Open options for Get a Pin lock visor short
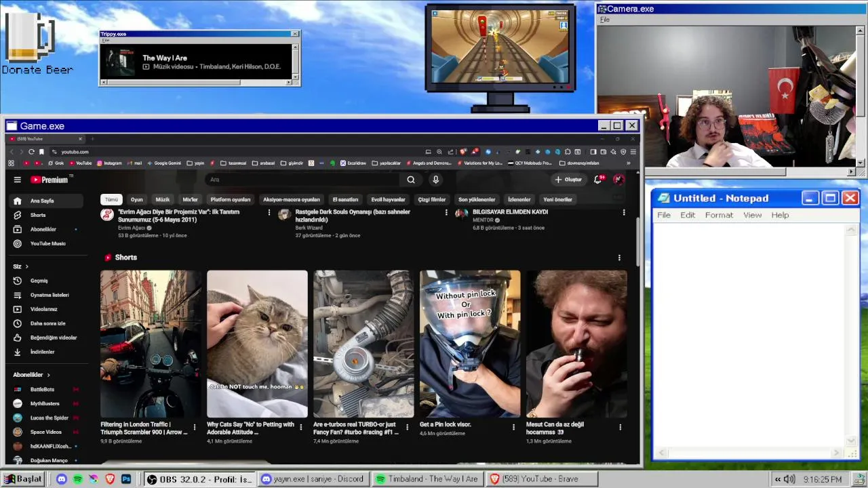This screenshot has height=488, width=868. click(x=513, y=427)
